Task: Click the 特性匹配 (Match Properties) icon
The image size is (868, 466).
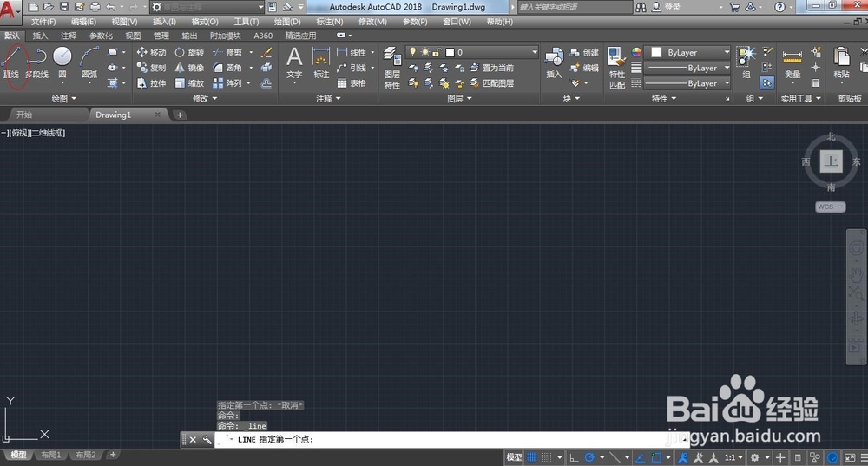Action: coord(616,68)
